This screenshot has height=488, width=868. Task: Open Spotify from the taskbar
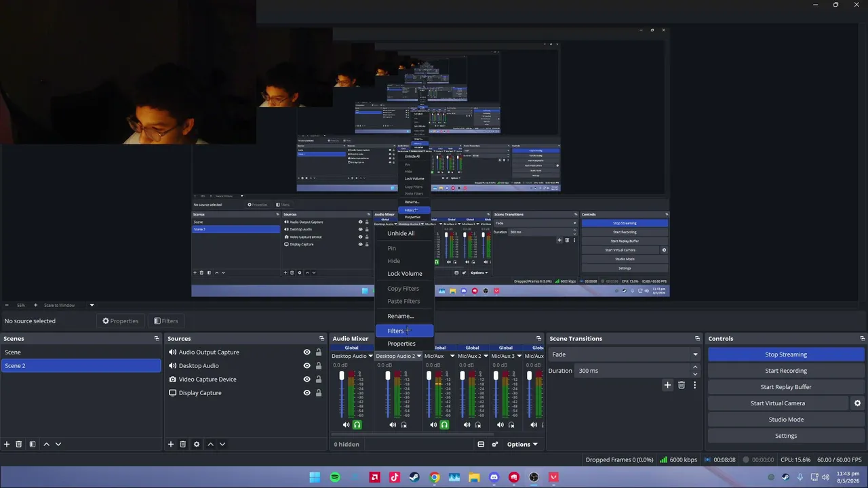pyautogui.click(x=335, y=477)
